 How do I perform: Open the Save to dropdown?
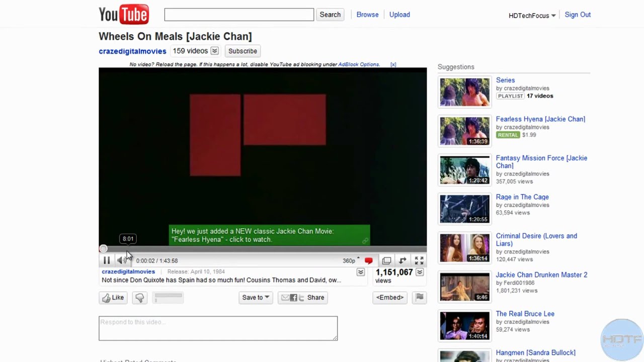point(256,298)
